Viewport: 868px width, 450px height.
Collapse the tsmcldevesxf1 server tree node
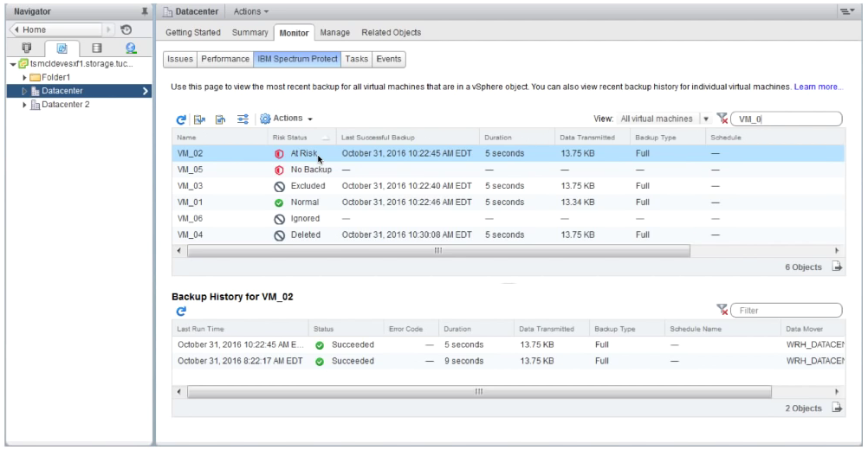(13, 64)
